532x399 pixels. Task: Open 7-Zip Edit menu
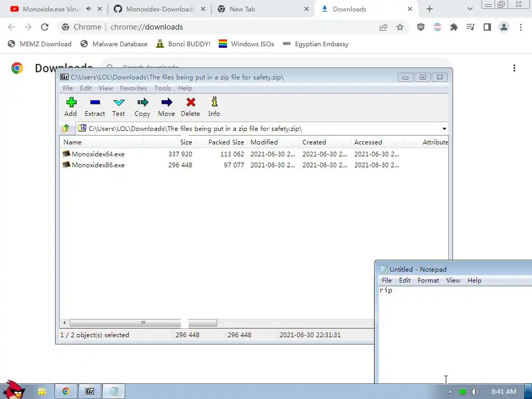click(86, 88)
